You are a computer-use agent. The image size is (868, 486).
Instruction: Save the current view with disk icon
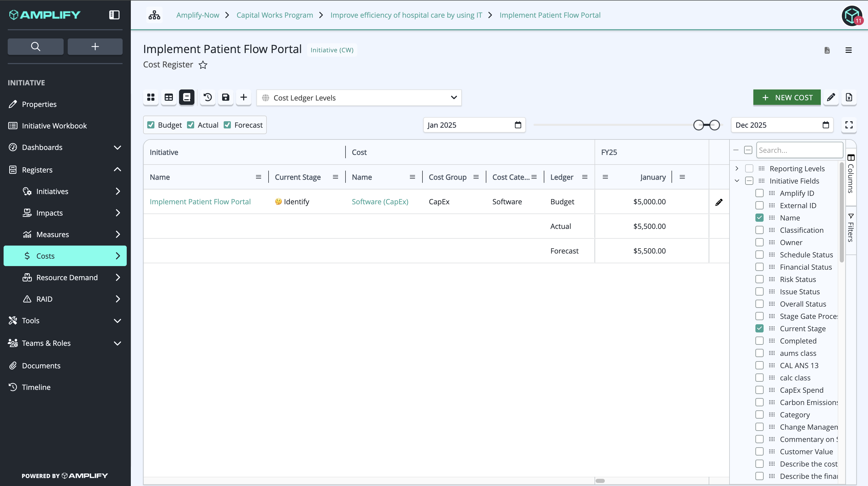tap(225, 97)
